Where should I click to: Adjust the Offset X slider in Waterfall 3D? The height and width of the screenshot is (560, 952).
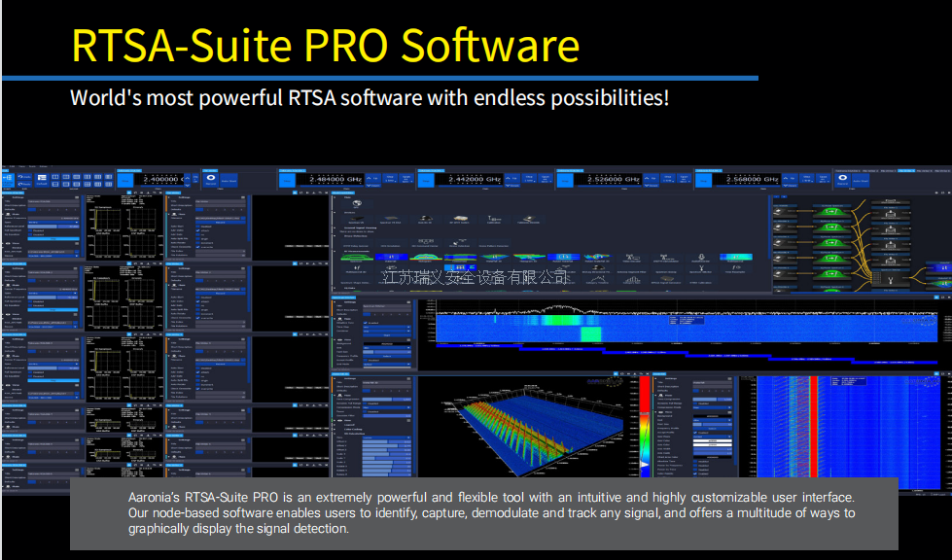point(387,442)
